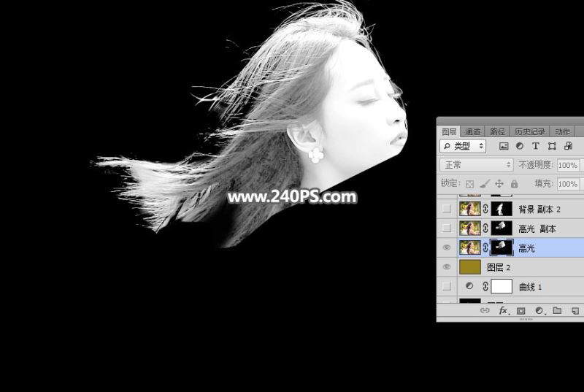584x392 pixels.
Task: Hide the 高光 layer with eye icon
Action: (x=446, y=248)
